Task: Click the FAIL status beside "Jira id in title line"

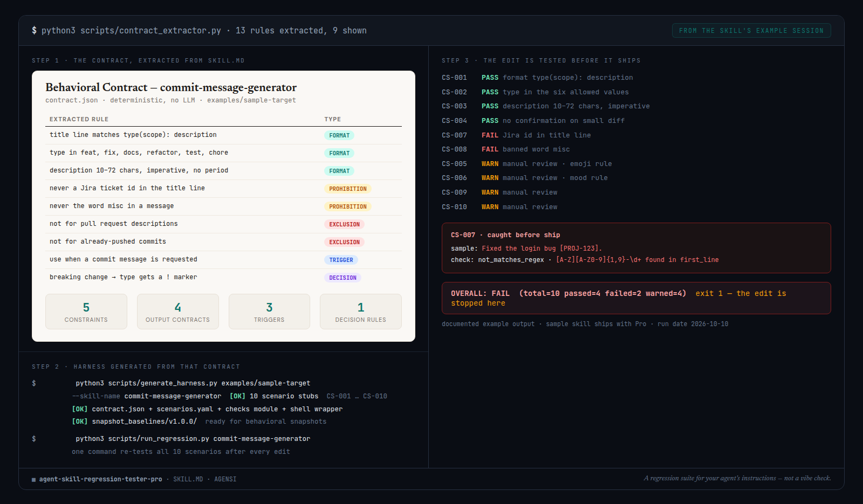Action: point(490,135)
